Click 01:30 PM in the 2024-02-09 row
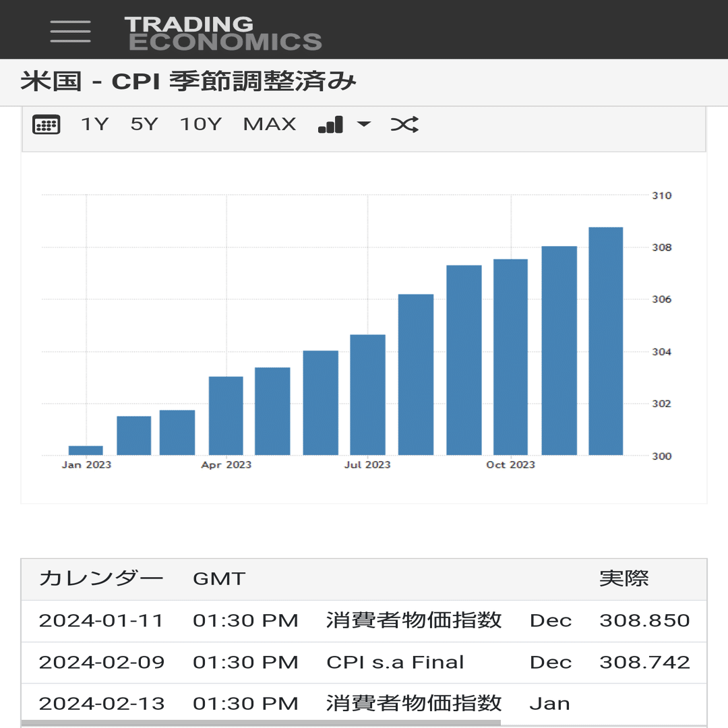This screenshot has width=728, height=728. point(245,663)
